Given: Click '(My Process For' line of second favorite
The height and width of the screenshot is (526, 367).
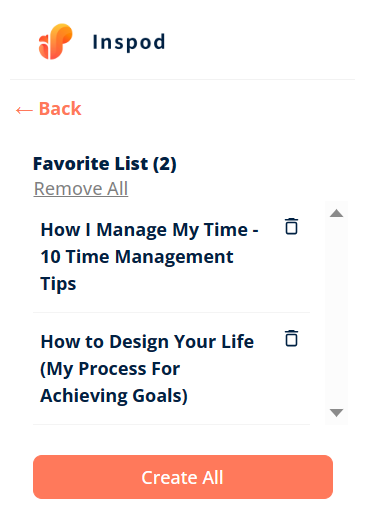Looking at the screenshot, I should (110, 369).
